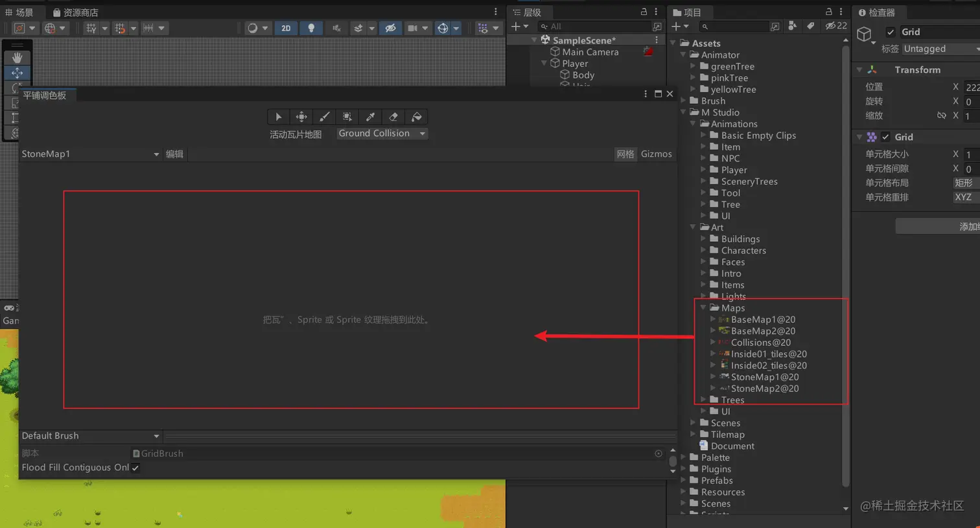Click the GridBrush script object picker circle
This screenshot has height=528, width=980.
pyautogui.click(x=659, y=453)
